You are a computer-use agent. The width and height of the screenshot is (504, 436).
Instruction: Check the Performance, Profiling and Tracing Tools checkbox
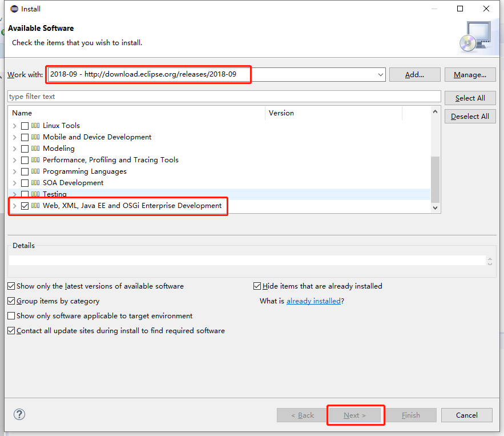click(25, 160)
